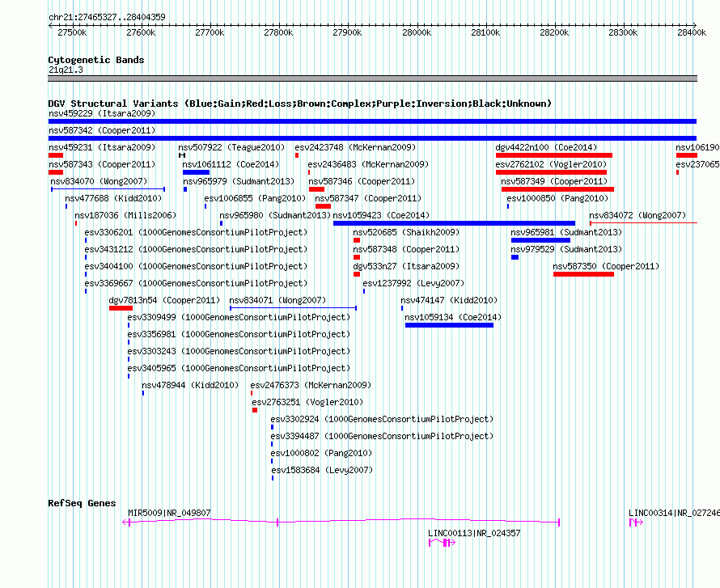720x588 pixels.
Task: Click the nsv587347 (Cooper2011) red loss bar
Action: (324, 206)
